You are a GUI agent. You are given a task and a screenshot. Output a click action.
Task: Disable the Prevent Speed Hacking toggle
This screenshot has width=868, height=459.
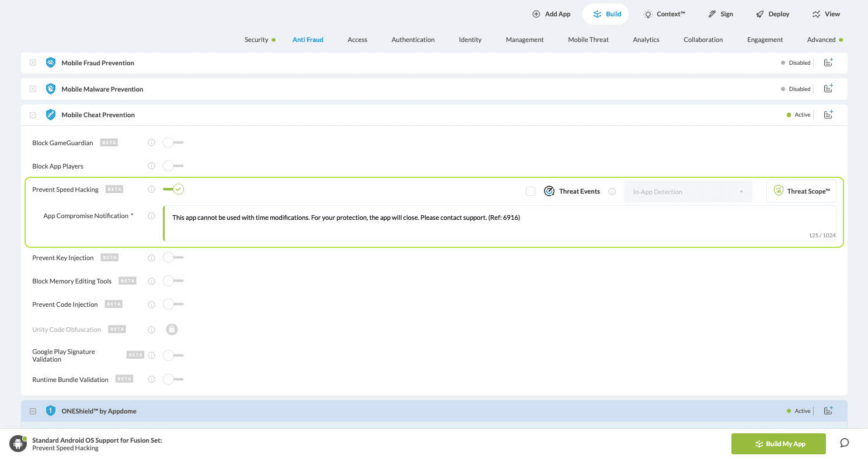click(x=173, y=190)
